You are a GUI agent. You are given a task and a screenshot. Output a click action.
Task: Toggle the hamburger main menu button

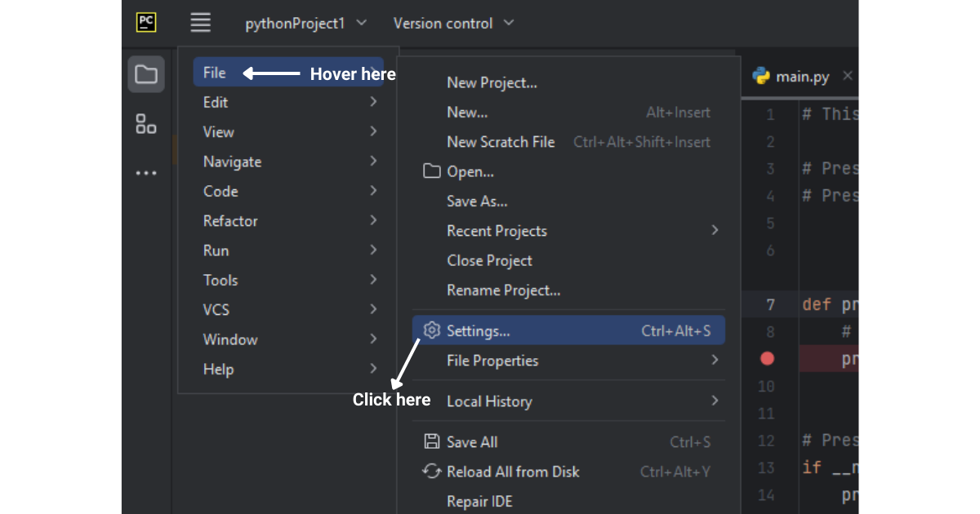pyautogui.click(x=201, y=22)
